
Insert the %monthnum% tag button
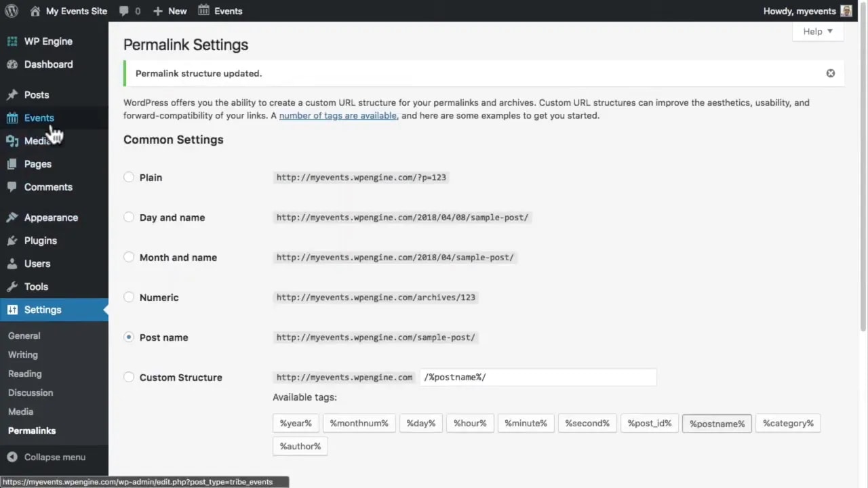pos(359,423)
